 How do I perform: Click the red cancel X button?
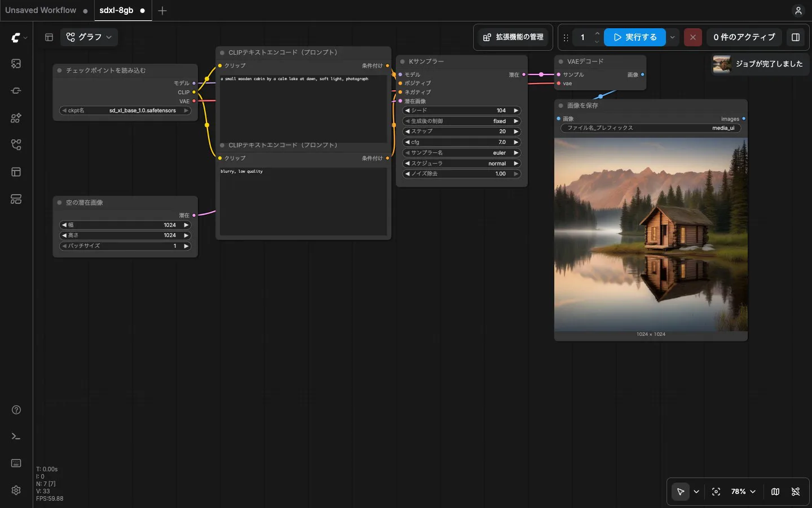693,37
